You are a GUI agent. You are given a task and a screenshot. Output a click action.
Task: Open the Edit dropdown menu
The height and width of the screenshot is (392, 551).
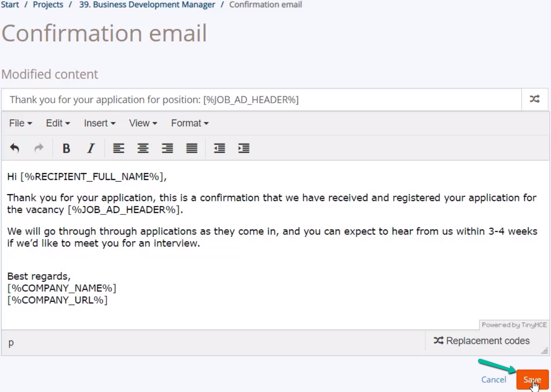pyautogui.click(x=58, y=123)
